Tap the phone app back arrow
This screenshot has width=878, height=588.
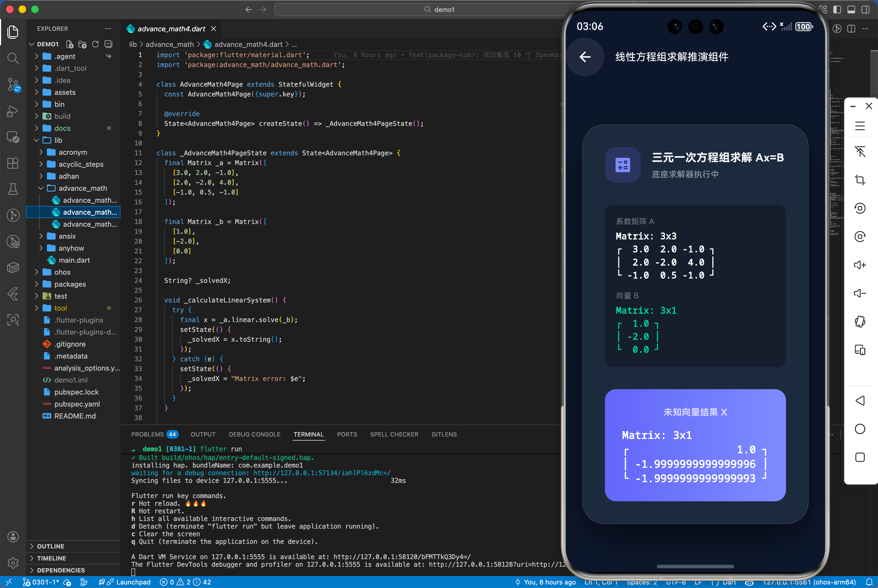point(585,57)
